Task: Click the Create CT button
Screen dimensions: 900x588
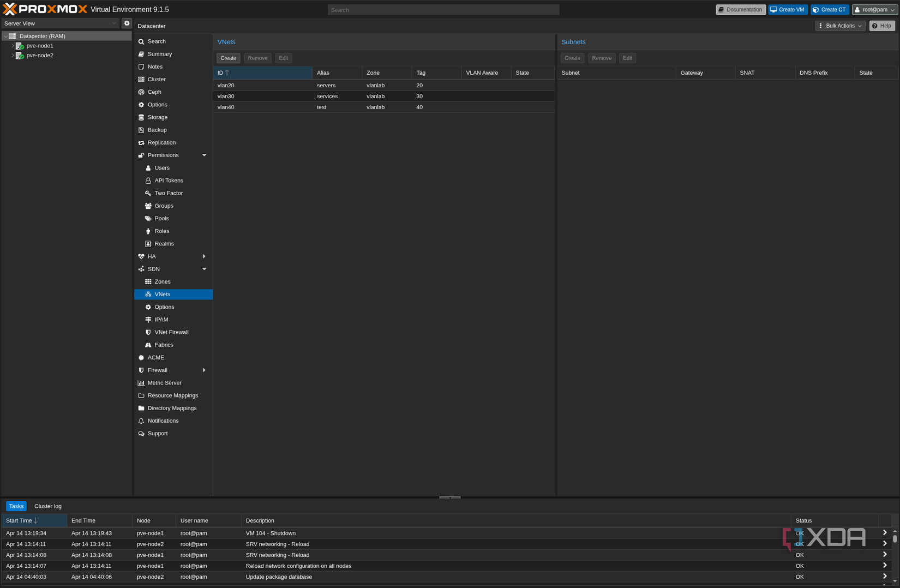Action: tap(830, 10)
